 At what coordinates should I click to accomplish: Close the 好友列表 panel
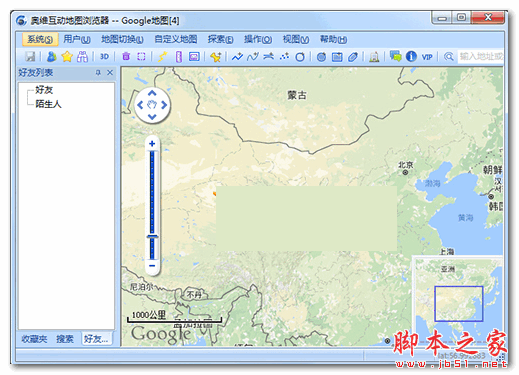[110, 72]
